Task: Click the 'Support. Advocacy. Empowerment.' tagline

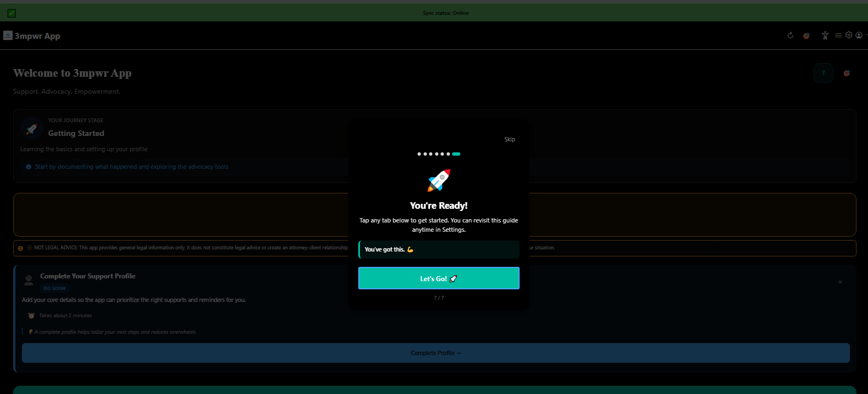Action: (x=67, y=92)
